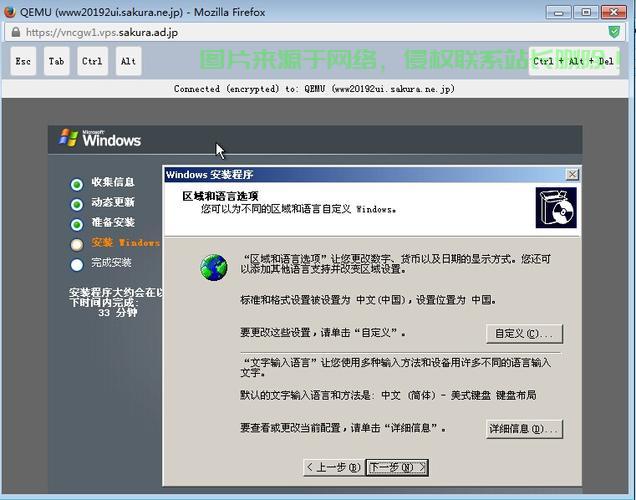Viewport: 636px width, 500px height.
Task: Click the URL field in the address bar
Action: point(300,32)
